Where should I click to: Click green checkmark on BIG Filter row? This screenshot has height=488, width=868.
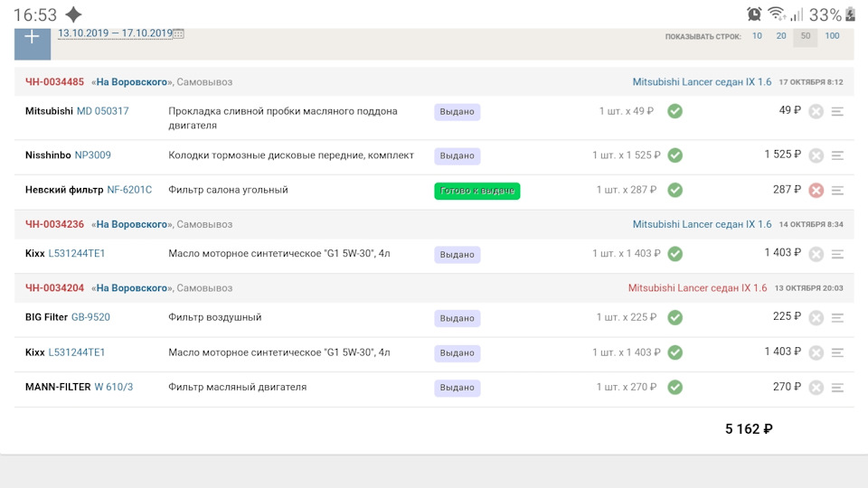tap(675, 317)
